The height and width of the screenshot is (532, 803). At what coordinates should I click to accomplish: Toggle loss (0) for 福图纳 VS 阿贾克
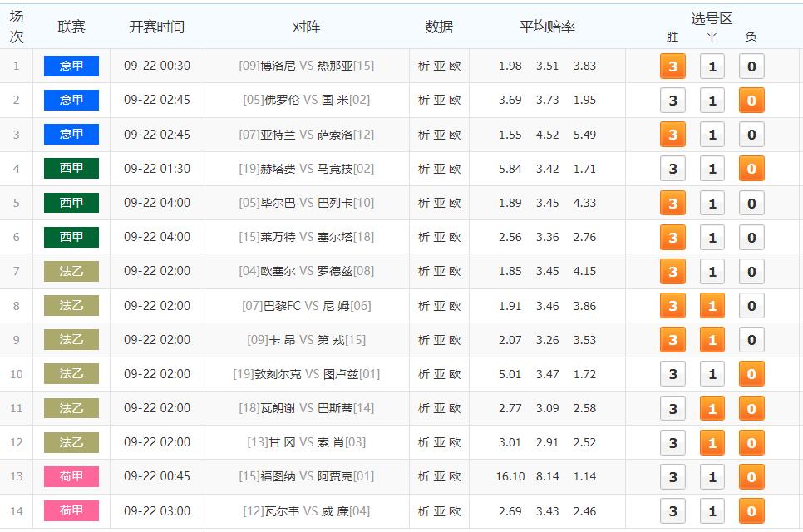tap(751, 476)
